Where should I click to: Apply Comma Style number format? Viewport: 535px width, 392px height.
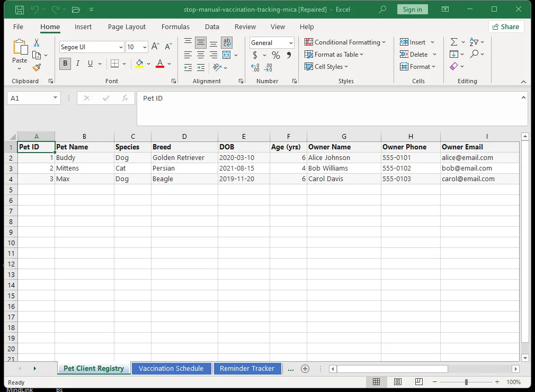[x=289, y=55]
